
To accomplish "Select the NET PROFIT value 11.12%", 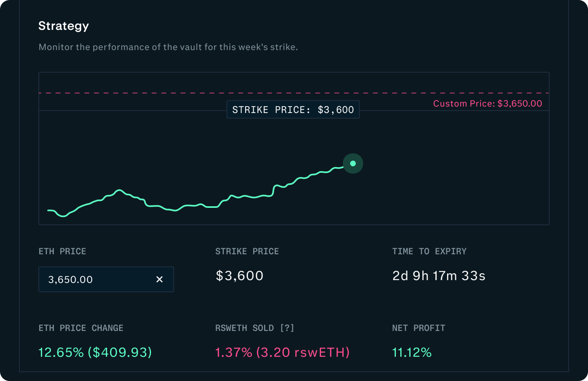I will coord(412,352).
